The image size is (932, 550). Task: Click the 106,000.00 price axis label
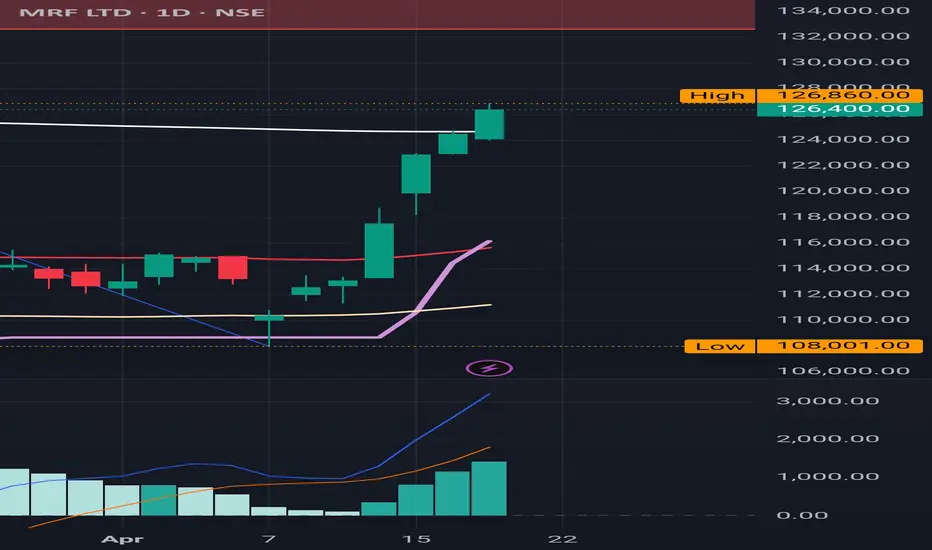843,371
